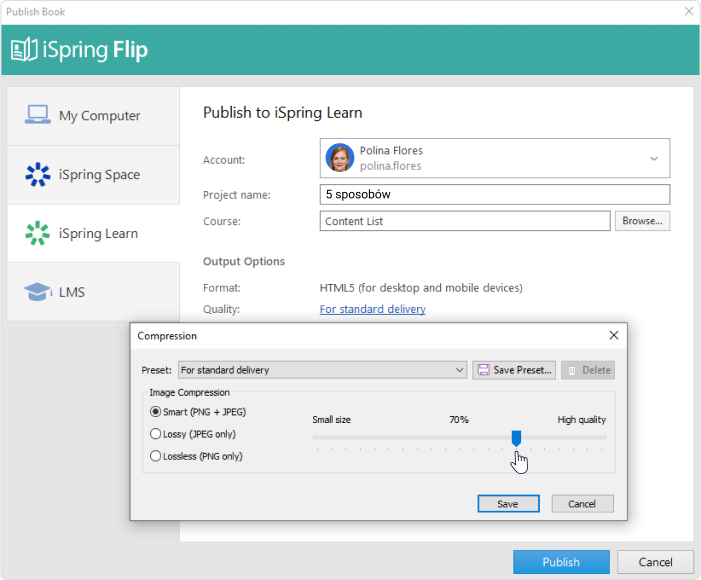Cancel the Compression dialog

click(583, 504)
